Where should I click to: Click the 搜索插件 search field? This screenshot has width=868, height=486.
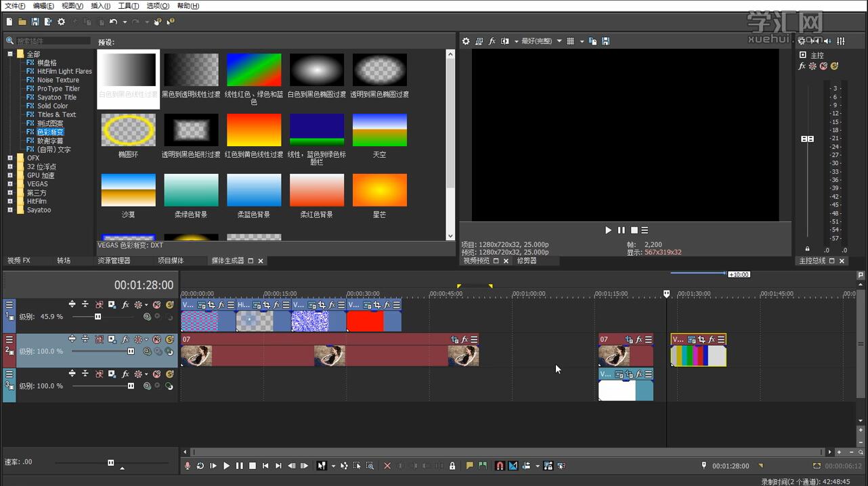[53, 41]
